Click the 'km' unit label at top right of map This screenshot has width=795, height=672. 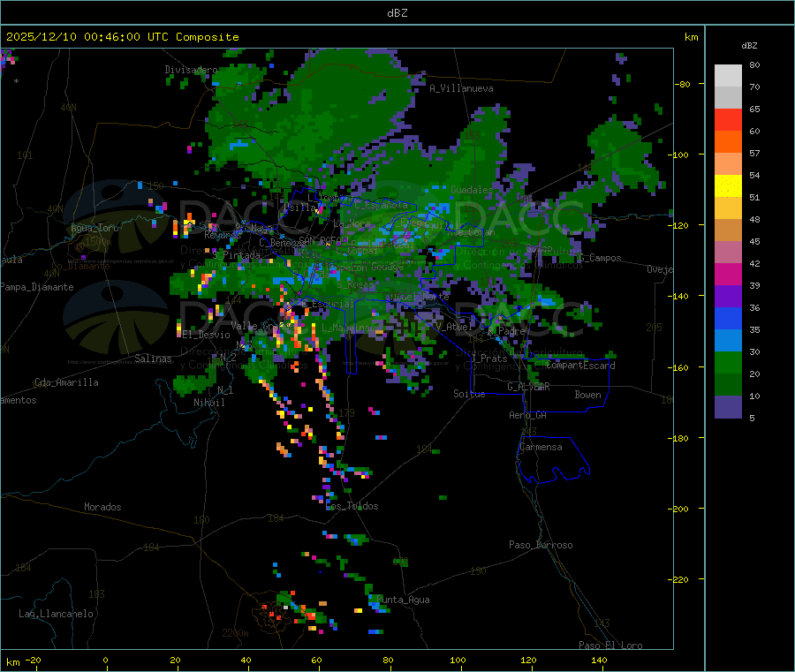tap(691, 37)
